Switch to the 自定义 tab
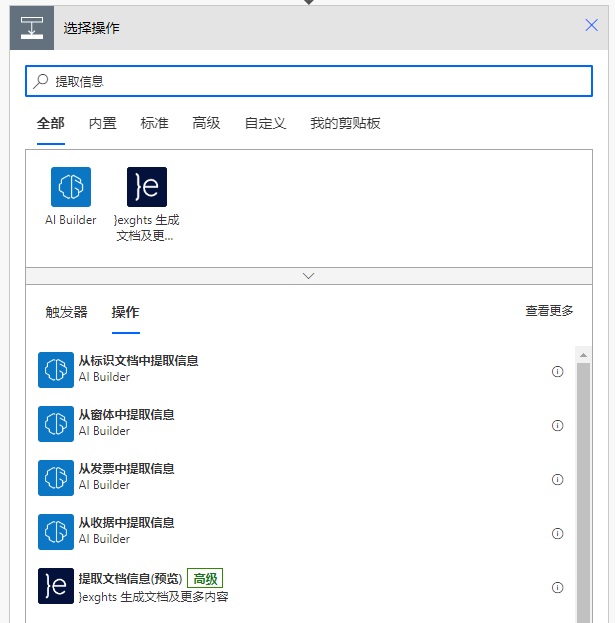The width and height of the screenshot is (615, 623). point(265,123)
